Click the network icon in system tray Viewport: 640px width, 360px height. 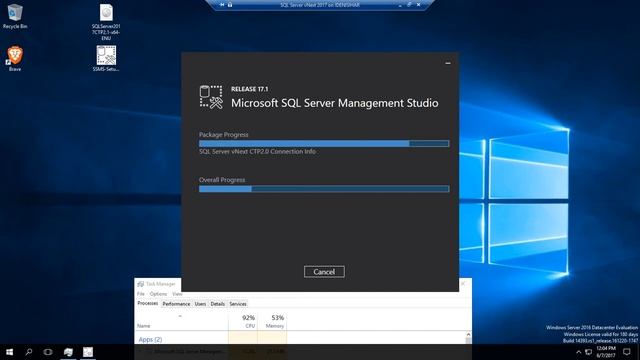click(589, 352)
